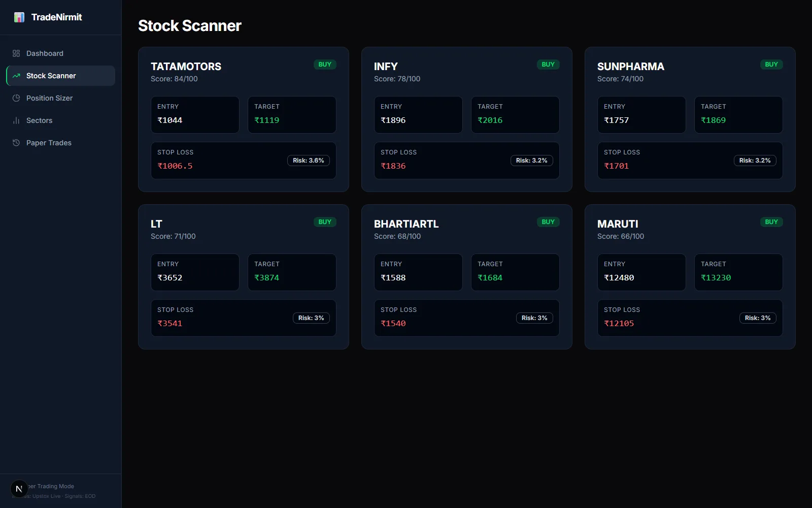812x508 pixels.
Task: Click stop loss value ₹12105
Action: 619,324
